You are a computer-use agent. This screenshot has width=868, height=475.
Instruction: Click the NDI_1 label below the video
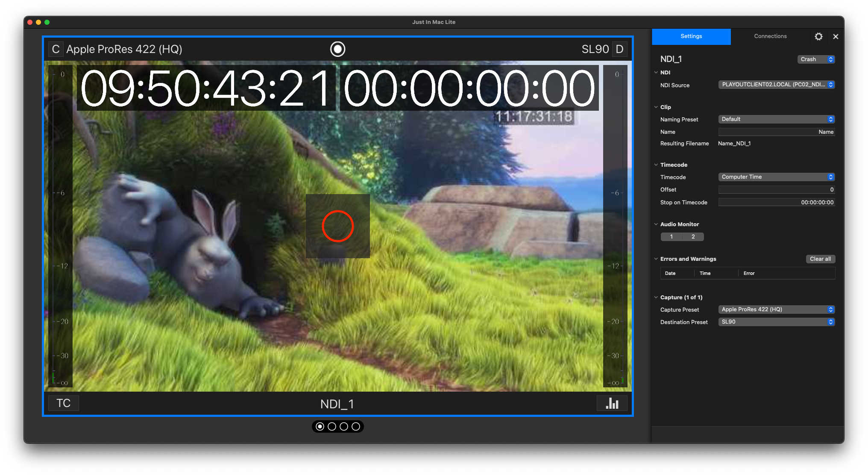[x=337, y=404]
